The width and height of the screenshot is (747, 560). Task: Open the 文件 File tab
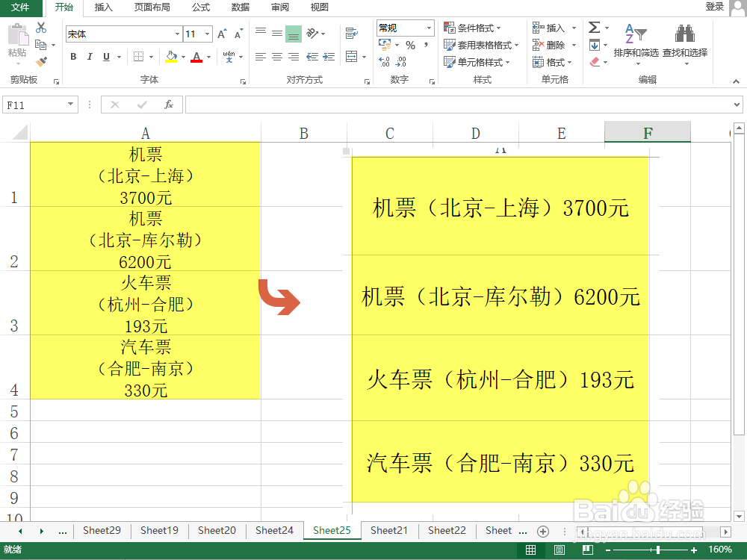click(x=20, y=7)
